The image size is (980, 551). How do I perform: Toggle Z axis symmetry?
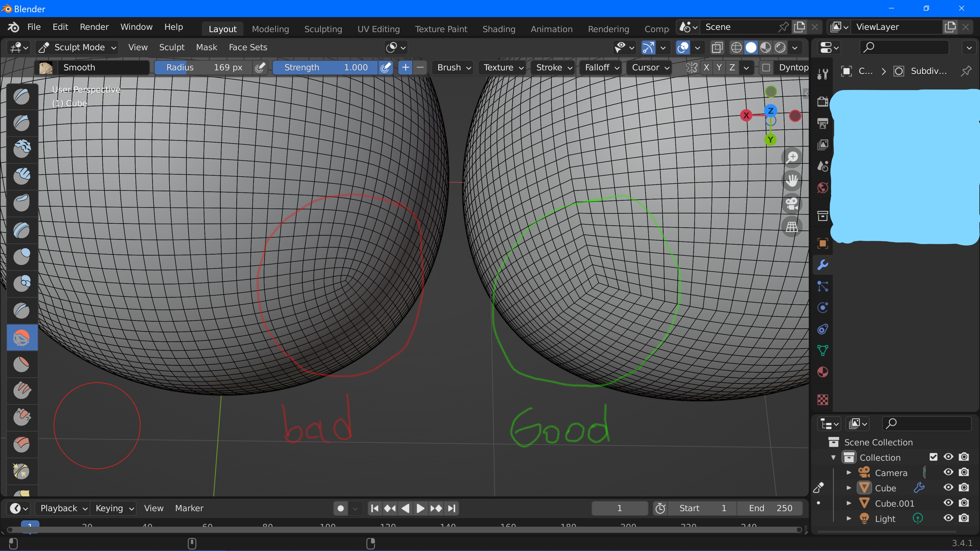coord(732,68)
